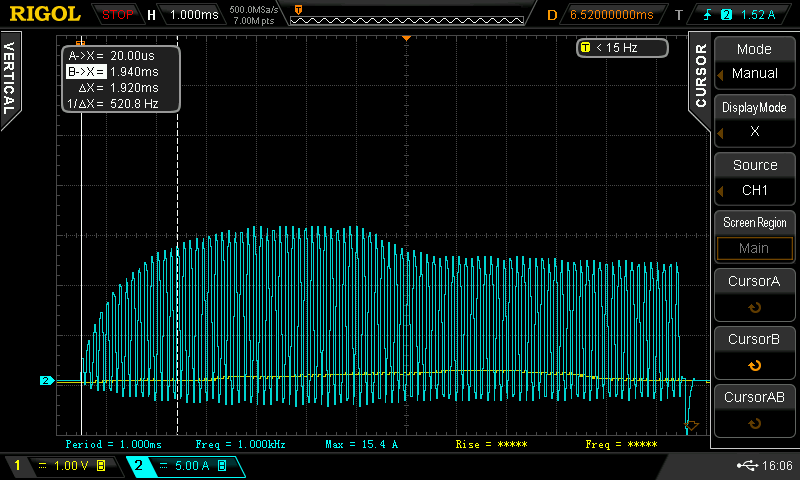
Task: Click the CursorA rotary knob icon
Action: (754, 308)
